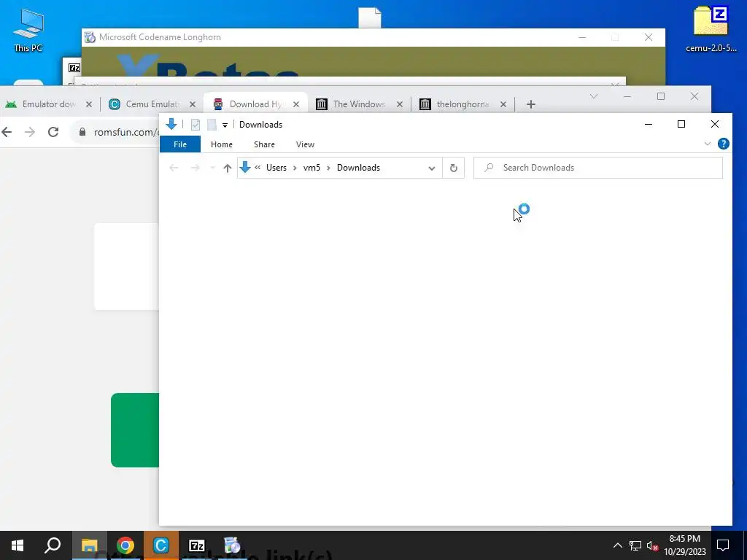Open the clock showing 8:45 PM
The height and width of the screenshot is (560, 747).
[684, 545]
